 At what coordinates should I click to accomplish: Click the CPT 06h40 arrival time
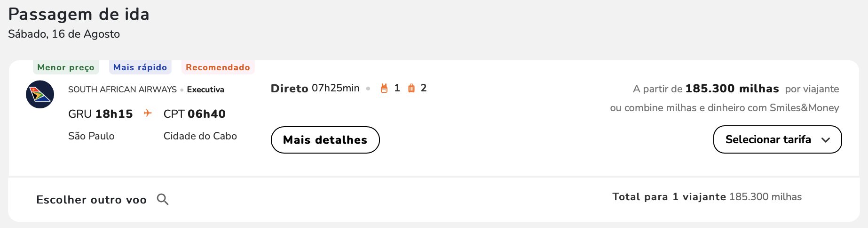click(x=195, y=114)
